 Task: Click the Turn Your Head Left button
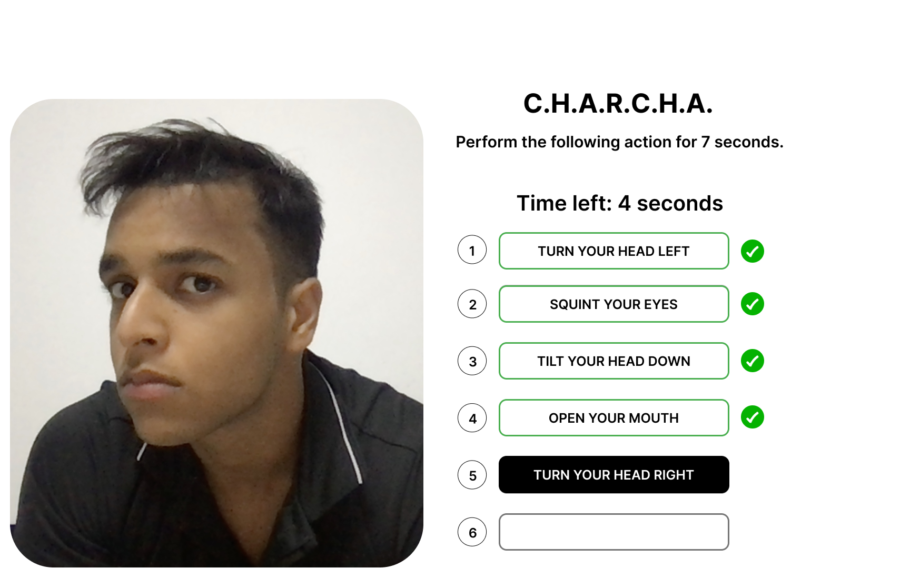point(614,251)
